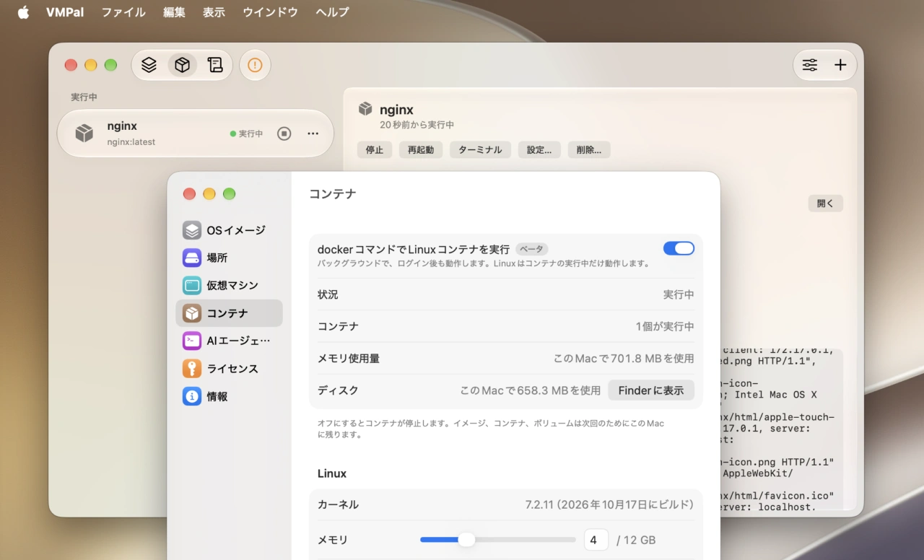The height and width of the screenshot is (560, 924).
Task: Click the memory value field showing 4
Action: (596, 540)
